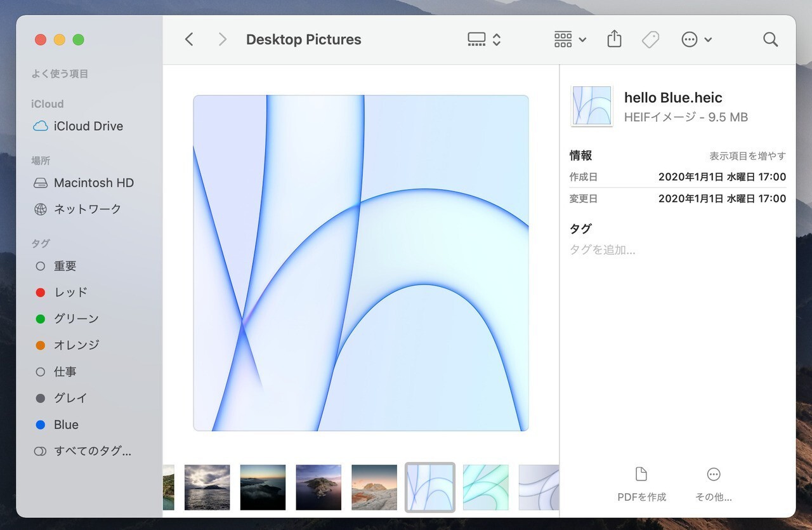Click the Edit Tags icon

point(650,39)
